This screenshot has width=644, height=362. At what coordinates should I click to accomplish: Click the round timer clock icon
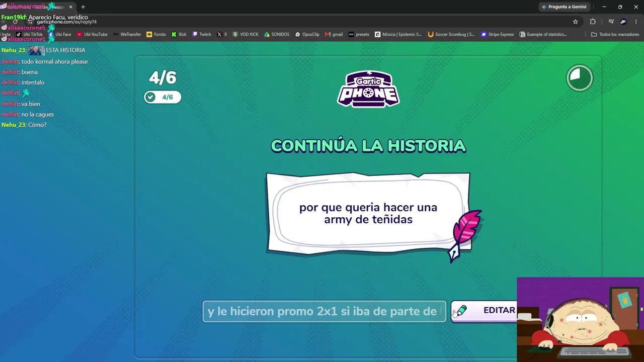coord(580,78)
